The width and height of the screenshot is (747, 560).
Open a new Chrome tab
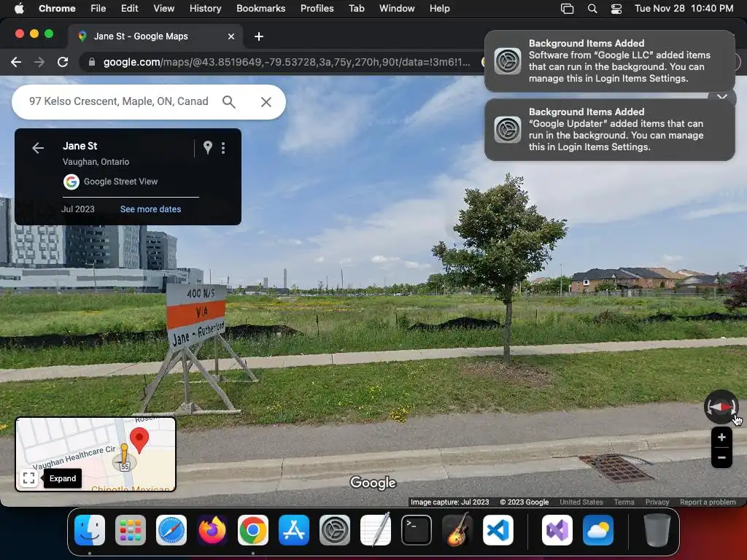tap(259, 36)
